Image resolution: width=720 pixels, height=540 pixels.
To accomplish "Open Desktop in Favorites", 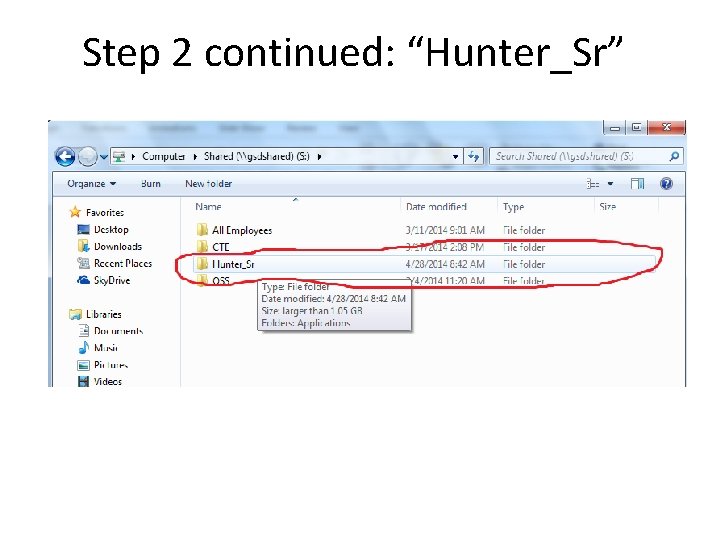I will point(111,230).
